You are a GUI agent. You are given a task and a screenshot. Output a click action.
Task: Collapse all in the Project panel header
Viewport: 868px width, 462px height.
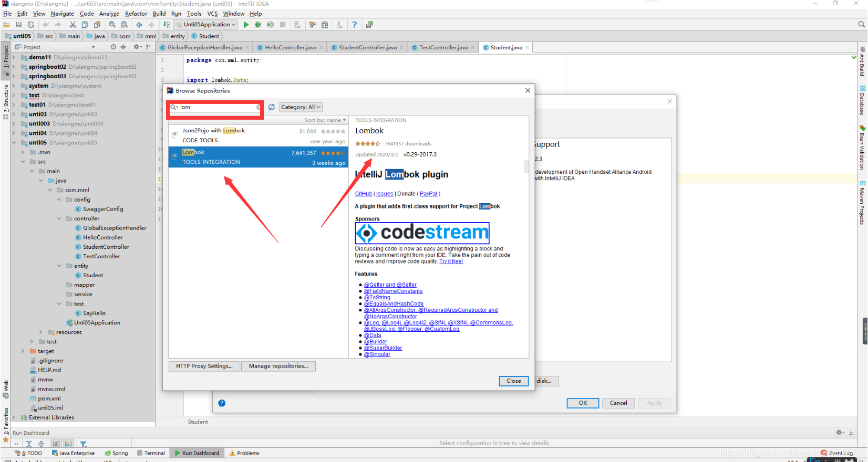(123, 47)
